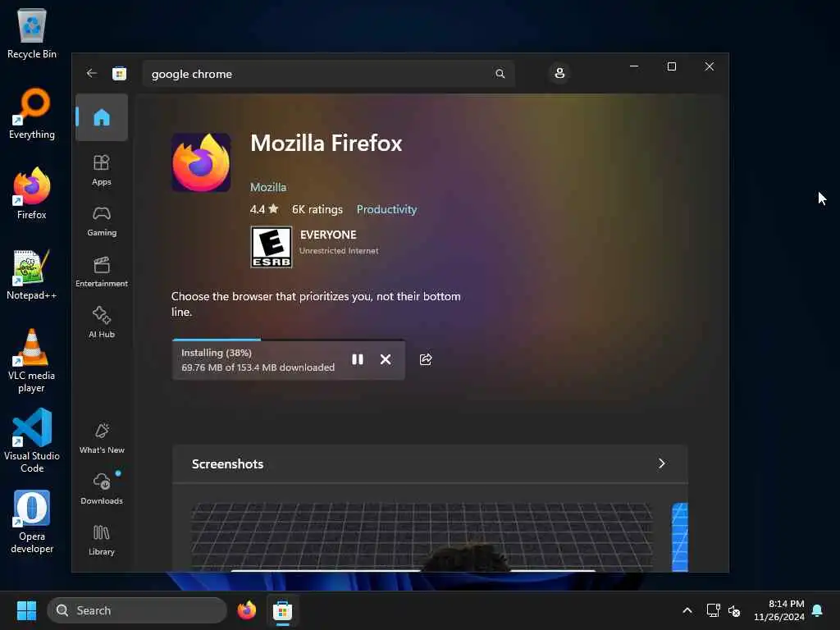Click the Installing (38%) status text

pyautogui.click(x=217, y=353)
